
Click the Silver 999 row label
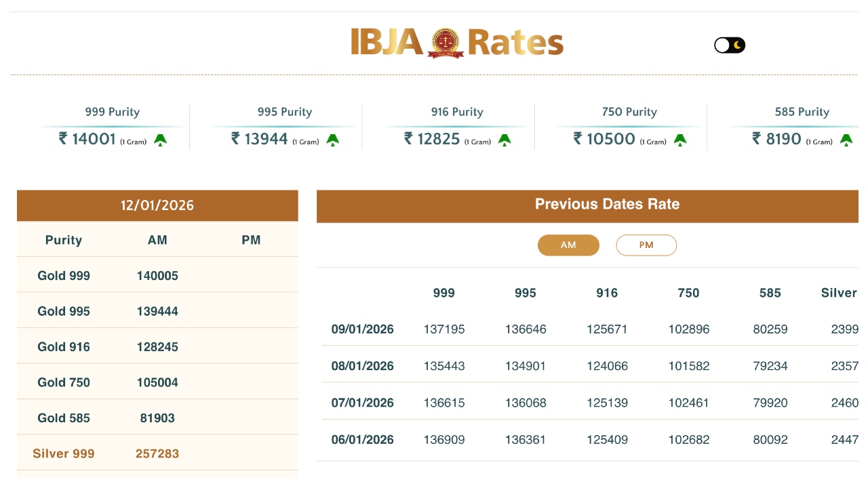tap(64, 453)
